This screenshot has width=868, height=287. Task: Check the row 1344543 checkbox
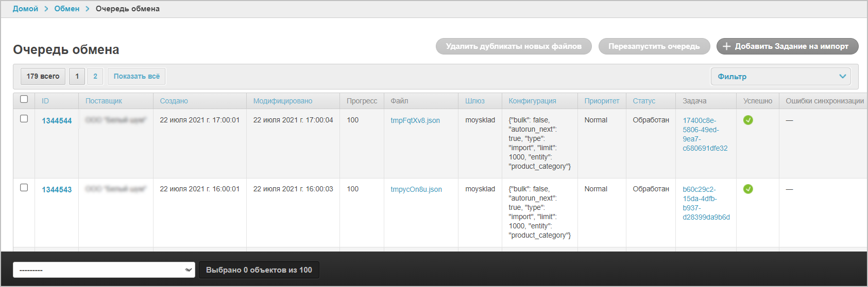24,188
